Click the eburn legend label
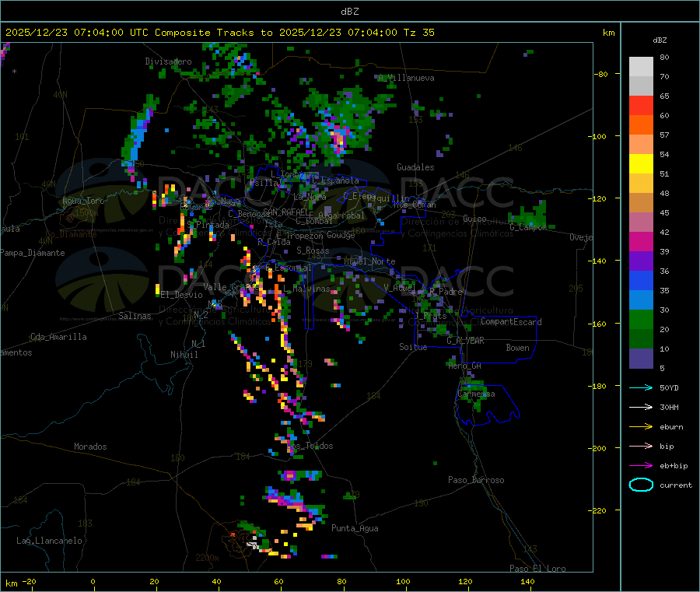 (x=671, y=427)
